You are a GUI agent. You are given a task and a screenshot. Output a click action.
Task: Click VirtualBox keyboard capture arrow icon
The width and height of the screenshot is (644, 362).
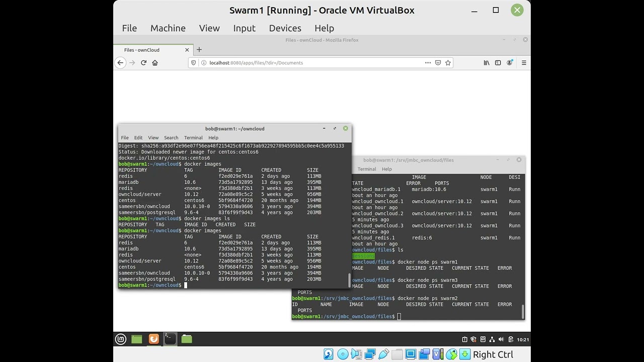[x=465, y=354]
